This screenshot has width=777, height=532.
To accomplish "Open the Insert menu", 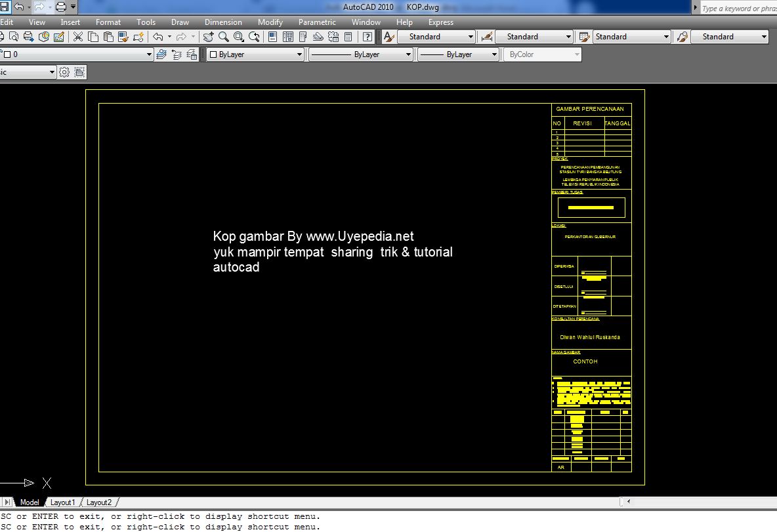I will coord(70,22).
